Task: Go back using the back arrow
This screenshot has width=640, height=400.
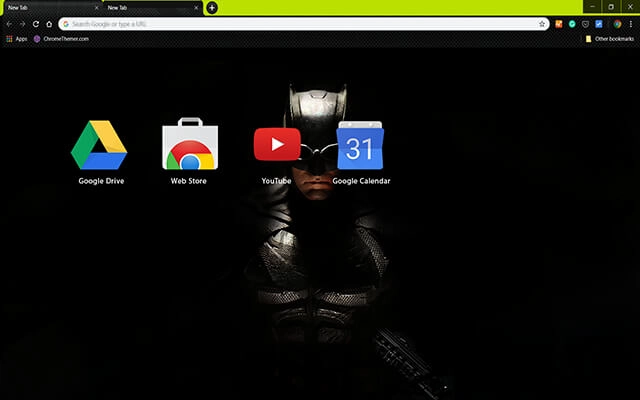Action: coord(9,24)
